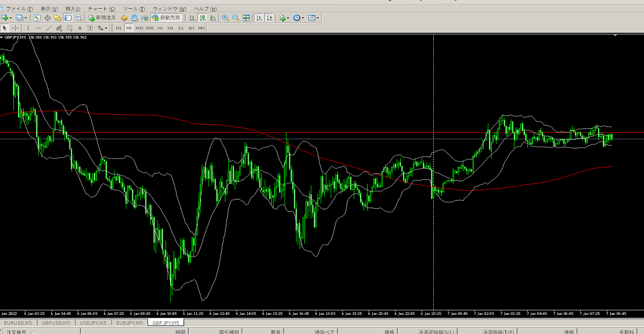The height and width of the screenshot is (334, 644).
Task: Select the crosshair tool
Action: click(x=15, y=28)
